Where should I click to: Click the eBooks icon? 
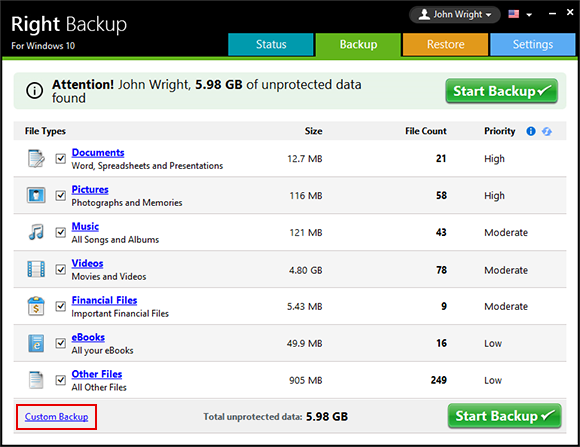[36, 343]
